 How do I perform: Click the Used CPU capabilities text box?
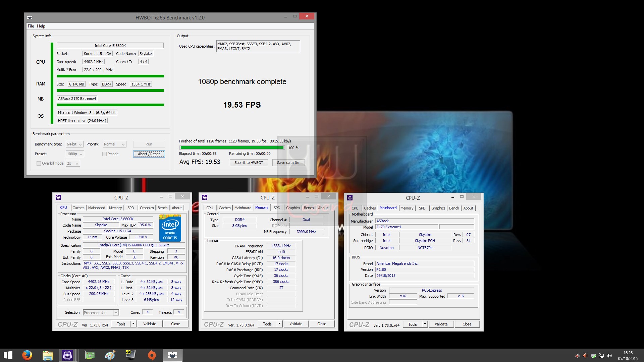click(x=258, y=46)
